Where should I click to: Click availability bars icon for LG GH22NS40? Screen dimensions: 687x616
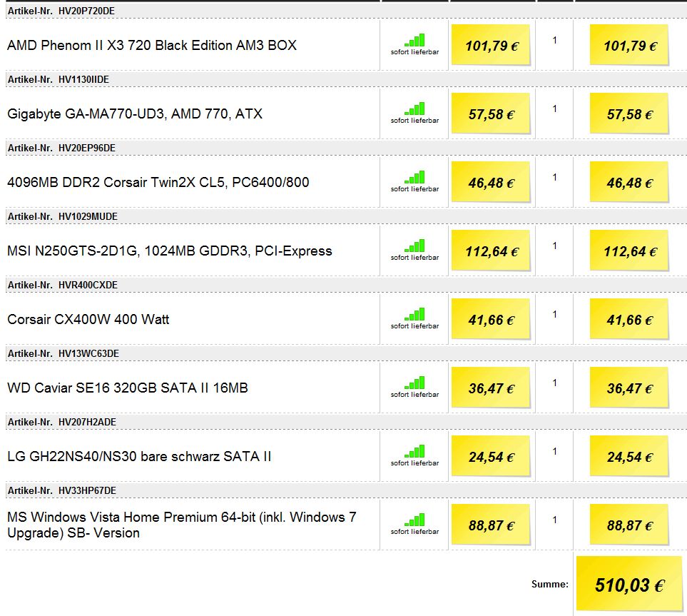pyautogui.click(x=414, y=451)
